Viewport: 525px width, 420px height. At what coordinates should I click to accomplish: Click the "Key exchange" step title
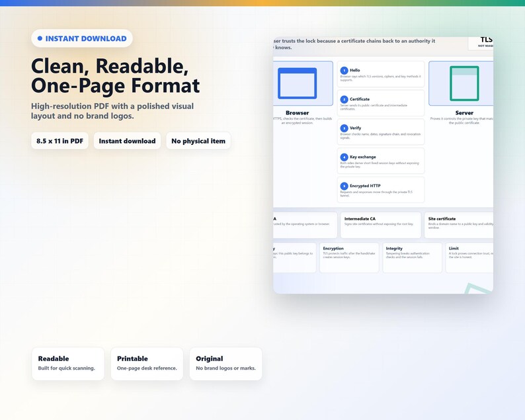[362, 157]
